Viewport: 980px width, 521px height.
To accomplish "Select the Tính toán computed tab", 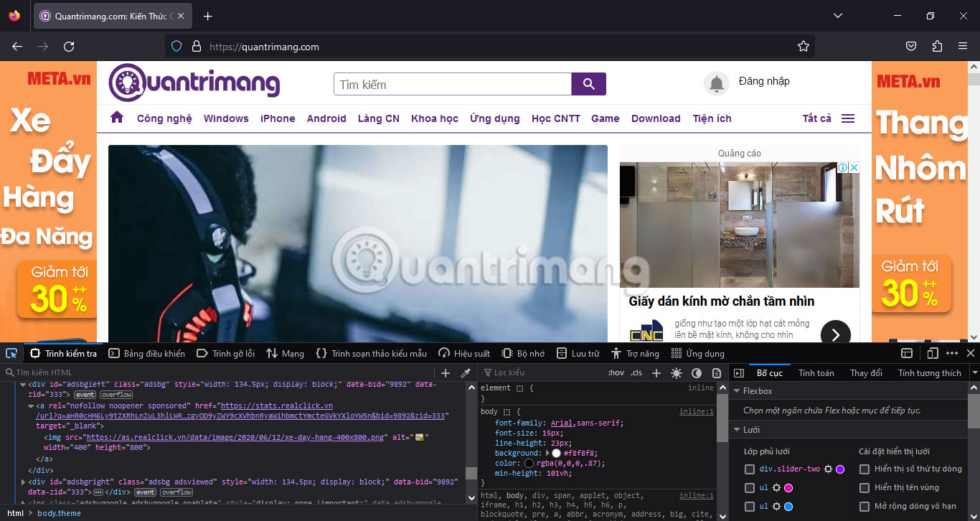I will tap(816, 372).
